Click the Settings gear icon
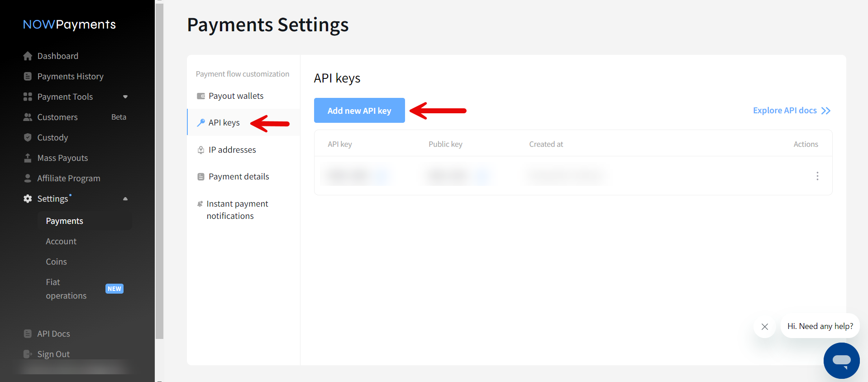 (28, 198)
